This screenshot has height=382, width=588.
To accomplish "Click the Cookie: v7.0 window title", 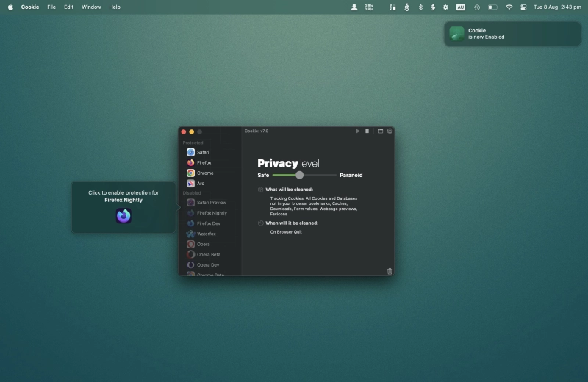I will [257, 131].
